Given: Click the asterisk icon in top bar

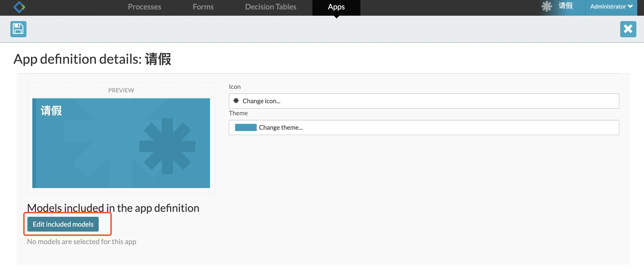Looking at the screenshot, I should point(546,6).
